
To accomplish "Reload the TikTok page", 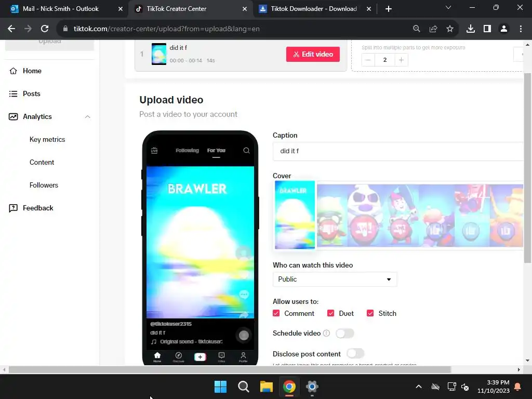I will (45, 29).
